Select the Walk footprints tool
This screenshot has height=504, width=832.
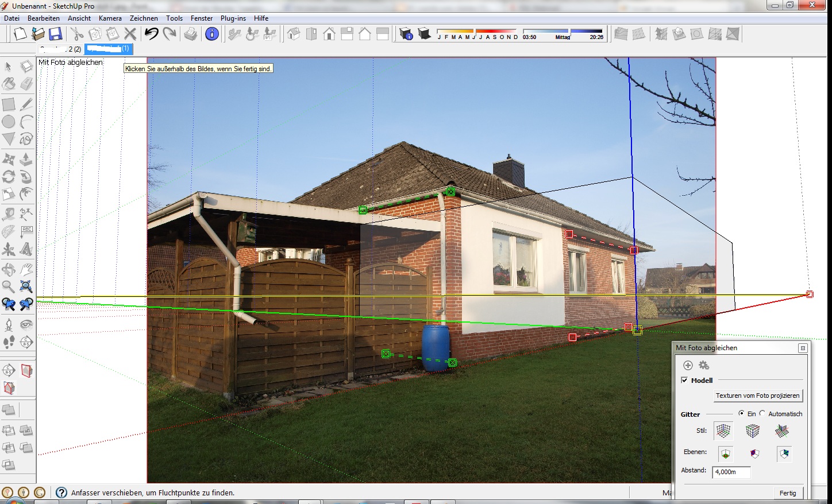(8, 342)
